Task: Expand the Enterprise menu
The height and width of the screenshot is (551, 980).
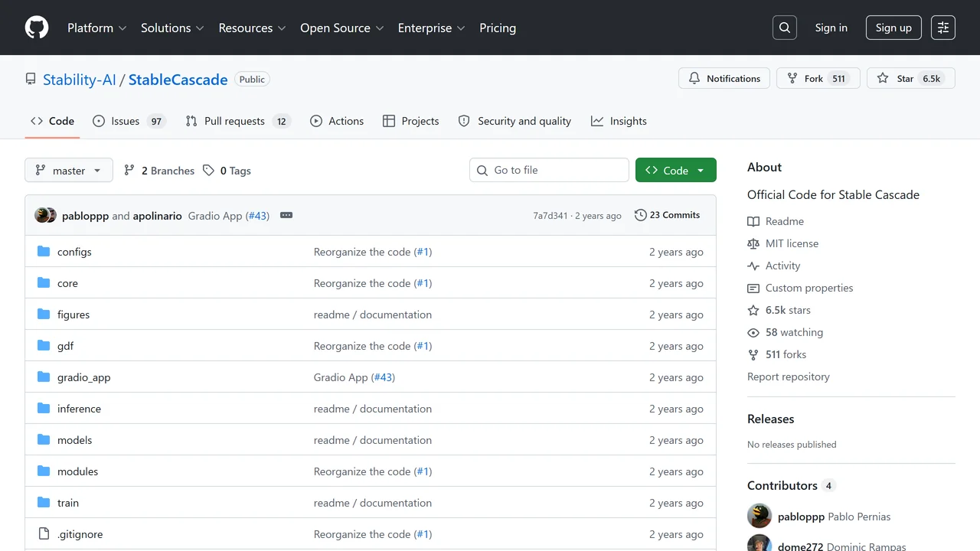Action: point(432,28)
